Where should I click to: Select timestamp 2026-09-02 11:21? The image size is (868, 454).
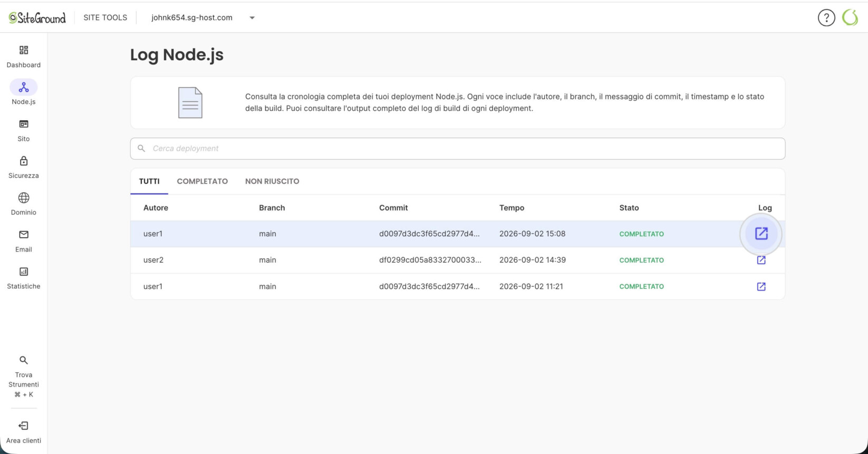(531, 286)
